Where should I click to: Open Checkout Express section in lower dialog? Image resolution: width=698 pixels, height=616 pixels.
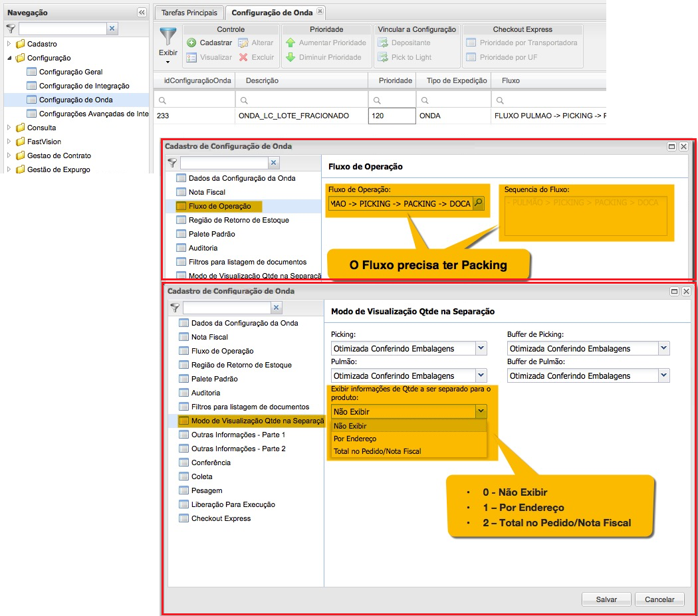(x=221, y=518)
